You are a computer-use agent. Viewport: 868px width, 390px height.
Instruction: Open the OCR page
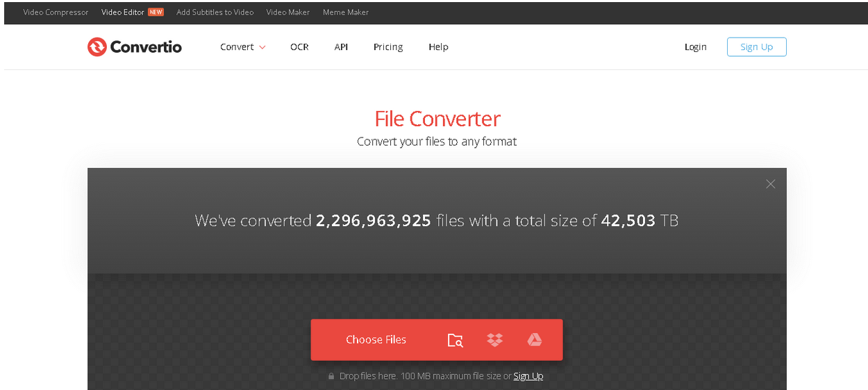(x=299, y=47)
